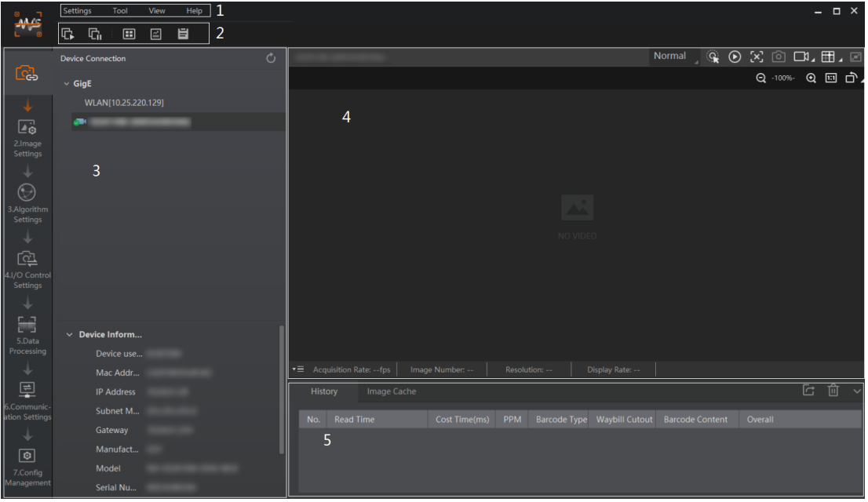
Task: Open the log clipboard toolbar icon
Action: click(183, 35)
